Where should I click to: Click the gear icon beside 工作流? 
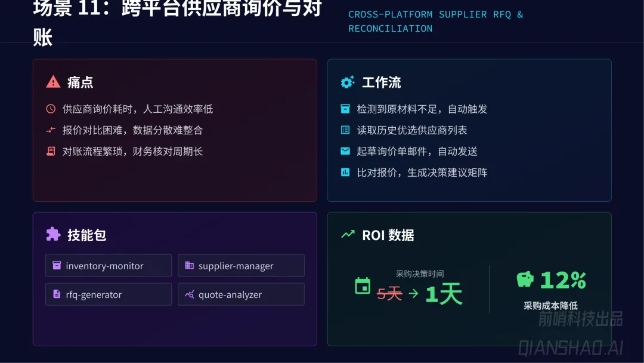tap(348, 82)
